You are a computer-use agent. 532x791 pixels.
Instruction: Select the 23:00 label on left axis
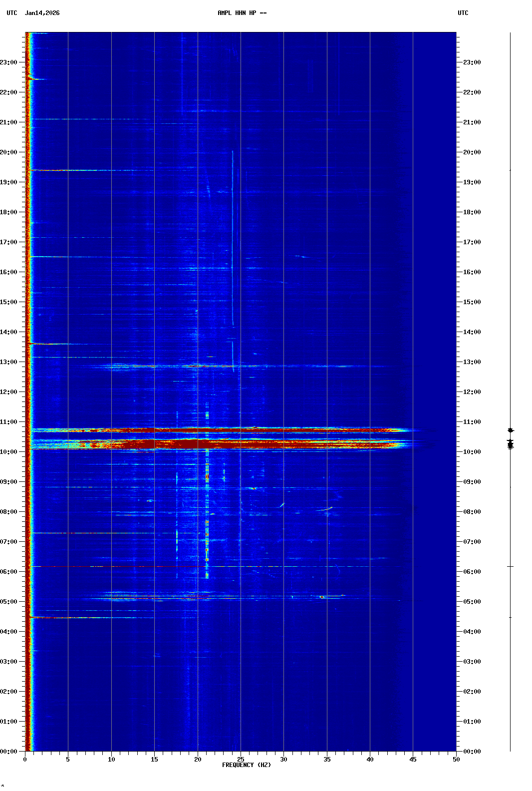pos(9,62)
